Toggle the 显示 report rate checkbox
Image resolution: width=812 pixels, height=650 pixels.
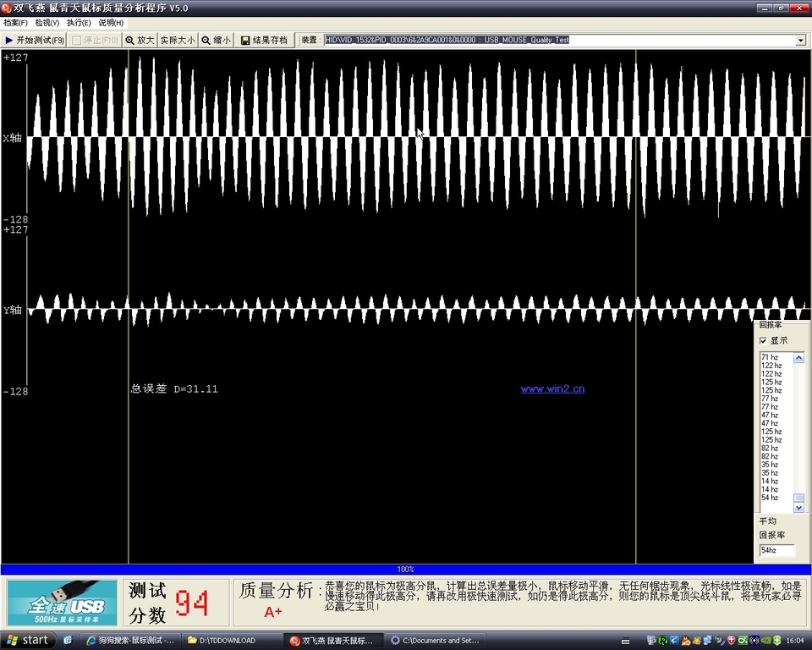(x=764, y=340)
